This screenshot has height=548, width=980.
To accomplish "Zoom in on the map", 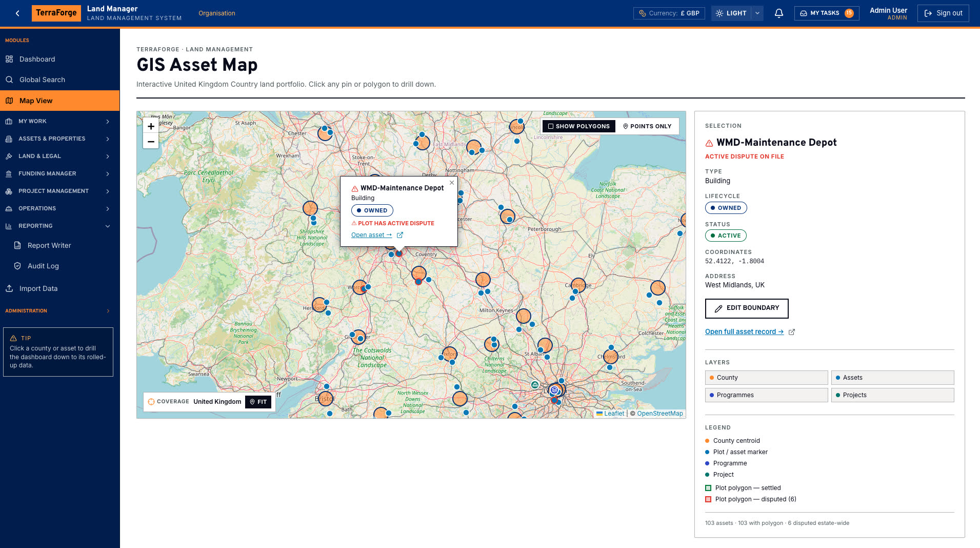I will click(151, 126).
